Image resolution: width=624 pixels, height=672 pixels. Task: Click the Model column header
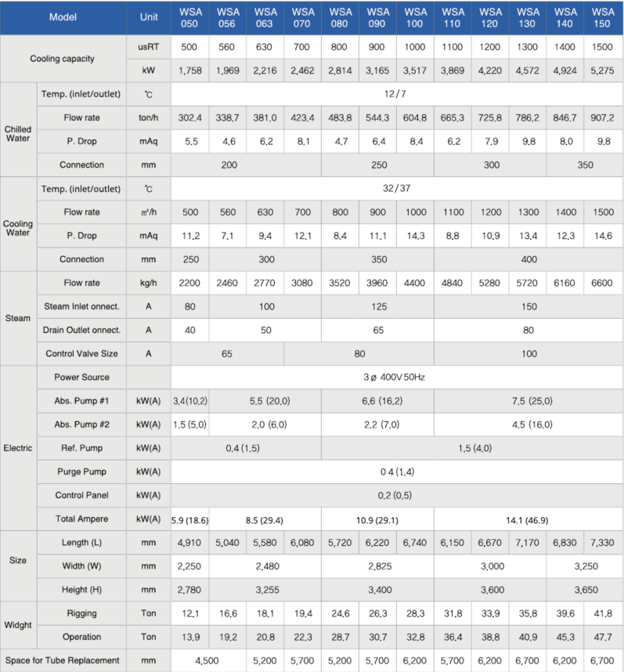(63, 17)
